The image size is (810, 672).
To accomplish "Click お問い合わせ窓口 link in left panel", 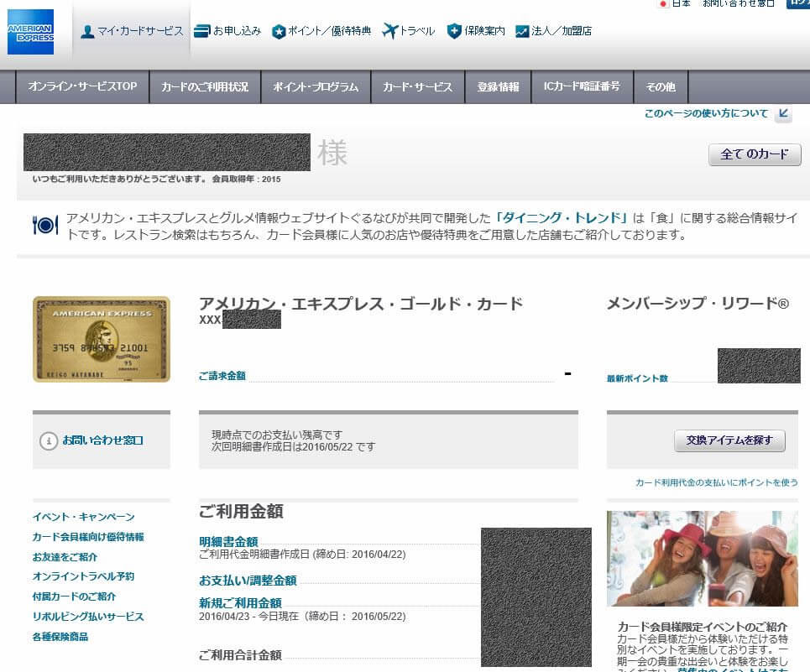I will coord(102,440).
